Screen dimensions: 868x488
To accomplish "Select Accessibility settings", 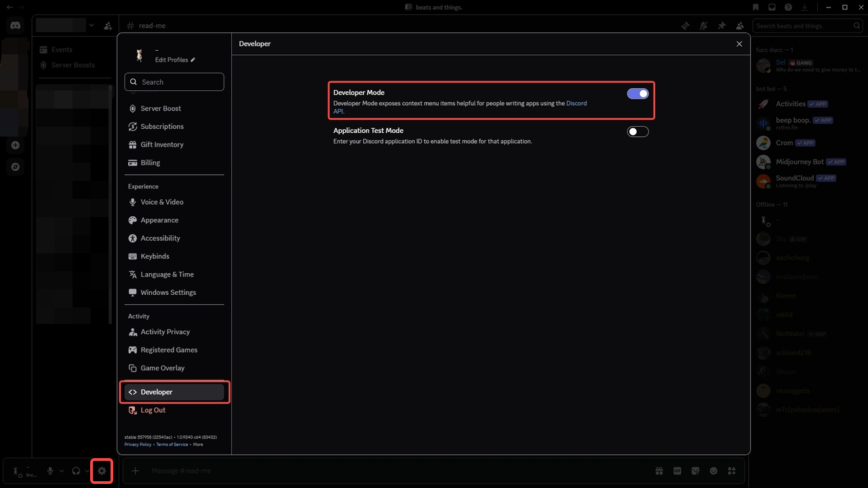I will coord(174,238).
